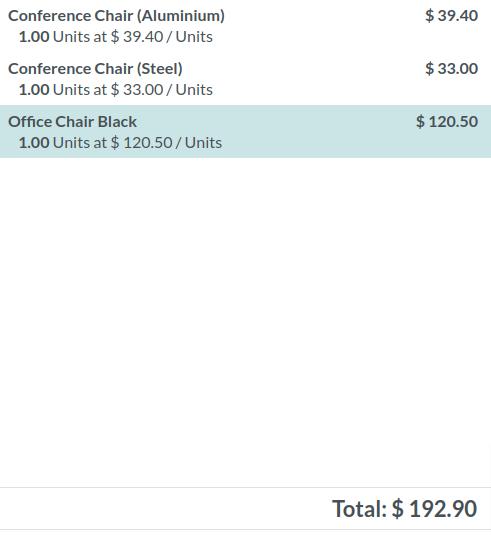Click the trailing Units label on Steel line

pos(194,90)
